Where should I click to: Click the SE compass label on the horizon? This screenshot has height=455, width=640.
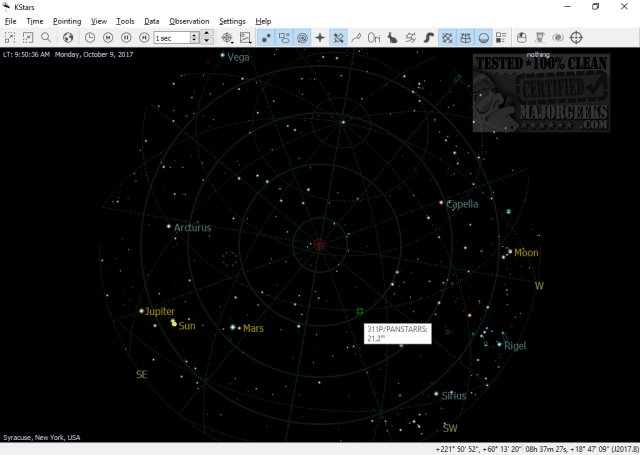[x=142, y=374]
